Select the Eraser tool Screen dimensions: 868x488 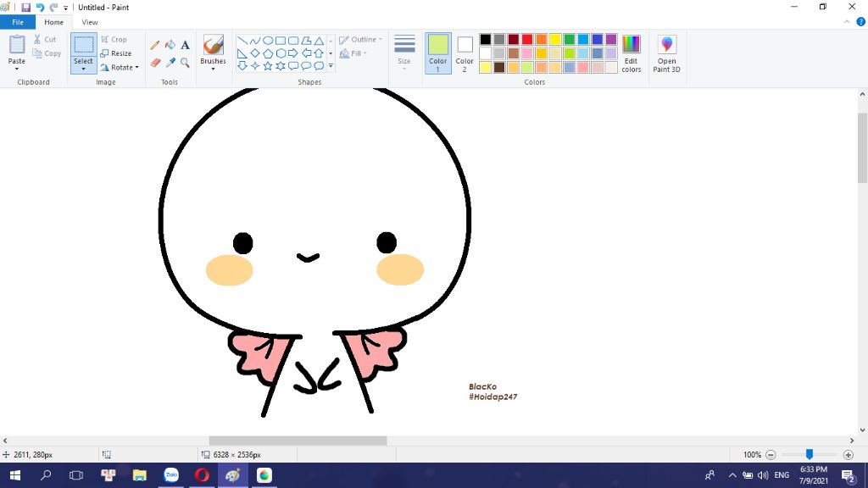(155, 63)
